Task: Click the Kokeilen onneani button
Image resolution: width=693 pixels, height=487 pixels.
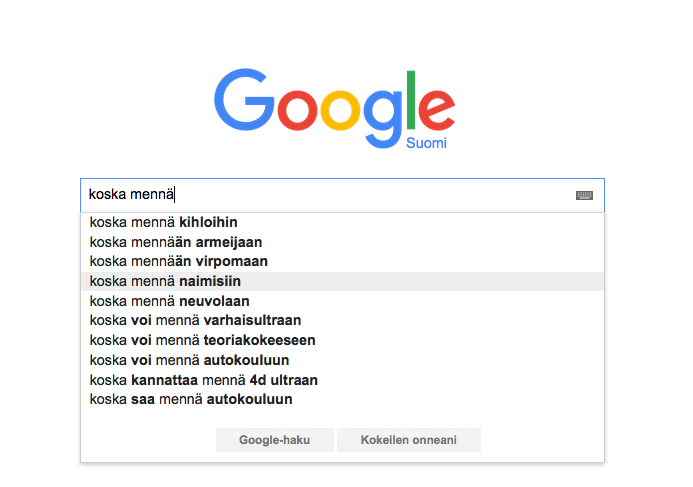Action: [409, 440]
